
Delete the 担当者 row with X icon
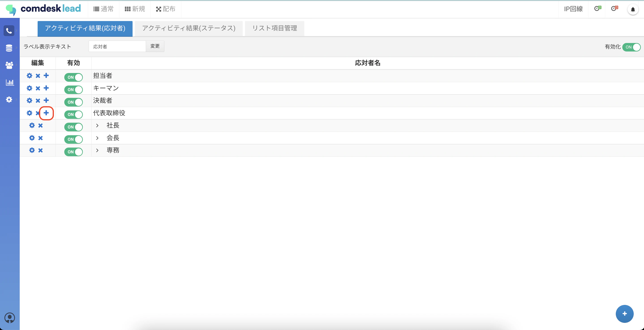[x=38, y=76]
